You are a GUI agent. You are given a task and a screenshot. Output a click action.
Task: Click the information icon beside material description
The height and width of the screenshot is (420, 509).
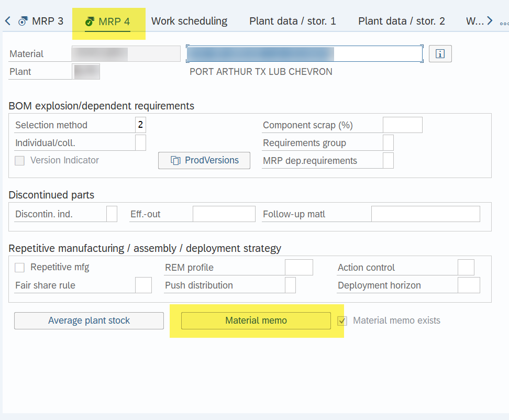tap(440, 54)
